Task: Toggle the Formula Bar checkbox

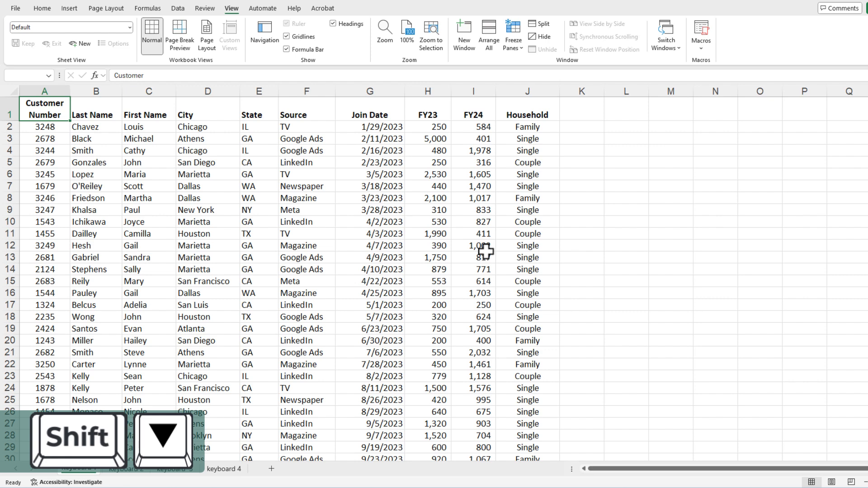Action: click(x=287, y=49)
